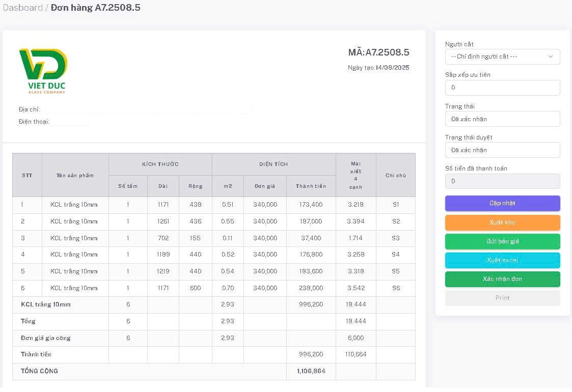Click the 'Tên sản phẩm' column header
The width and height of the screenshot is (572, 392).
tap(75, 175)
